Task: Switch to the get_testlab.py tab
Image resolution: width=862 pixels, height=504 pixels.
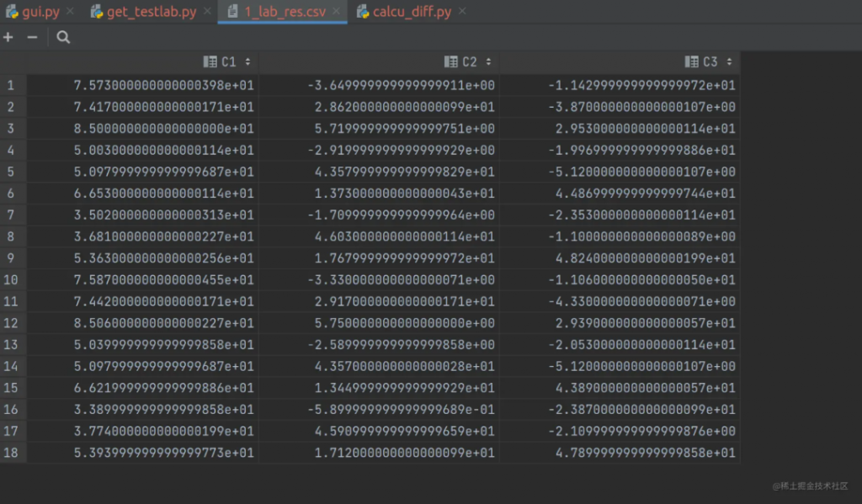Action: [x=152, y=12]
